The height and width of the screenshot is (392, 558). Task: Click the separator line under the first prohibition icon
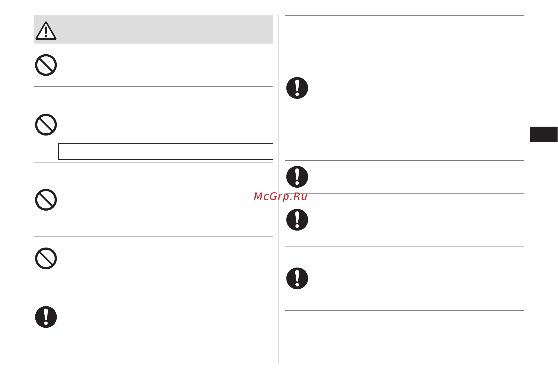[x=153, y=87]
